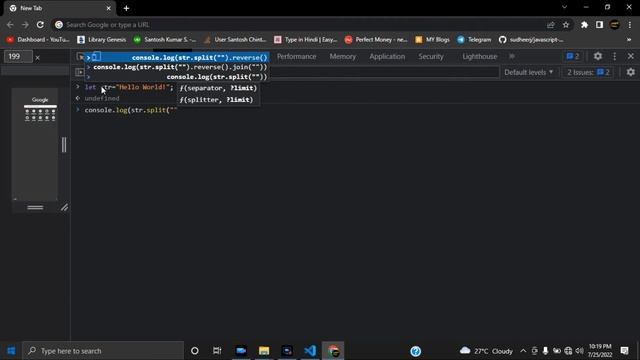Open the MY Blogs bookmark folder
Image resolution: width=640 pixels, height=360 pixels.
pos(432,40)
